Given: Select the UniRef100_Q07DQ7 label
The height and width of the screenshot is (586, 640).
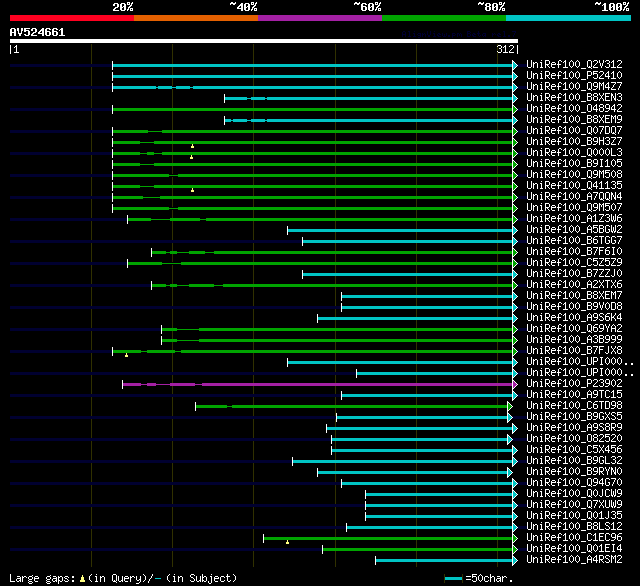Looking at the screenshot, I should tap(574, 130).
